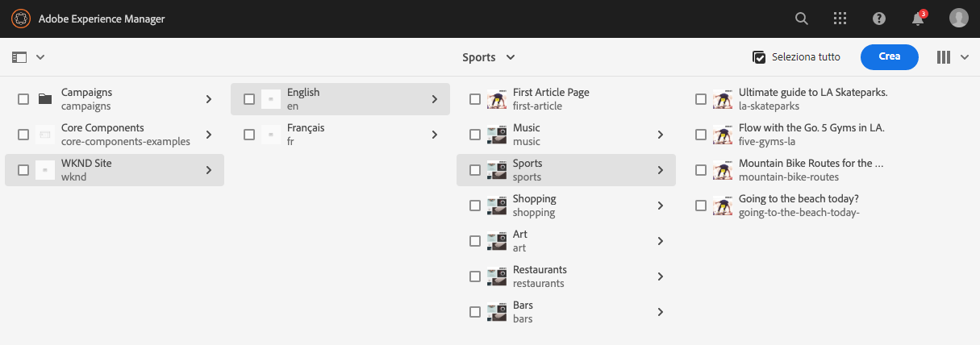Enable the Seleziona tutto checkbox
Screen dimensions: 980x345
click(759, 57)
